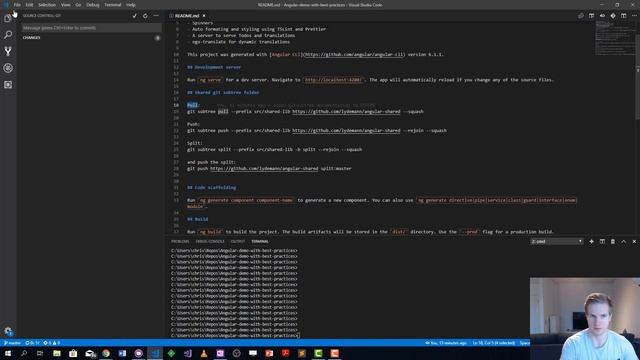This screenshot has width=640, height=360.
Task: Open Windows taskbar search
Action: pyautogui.click(x=24, y=353)
